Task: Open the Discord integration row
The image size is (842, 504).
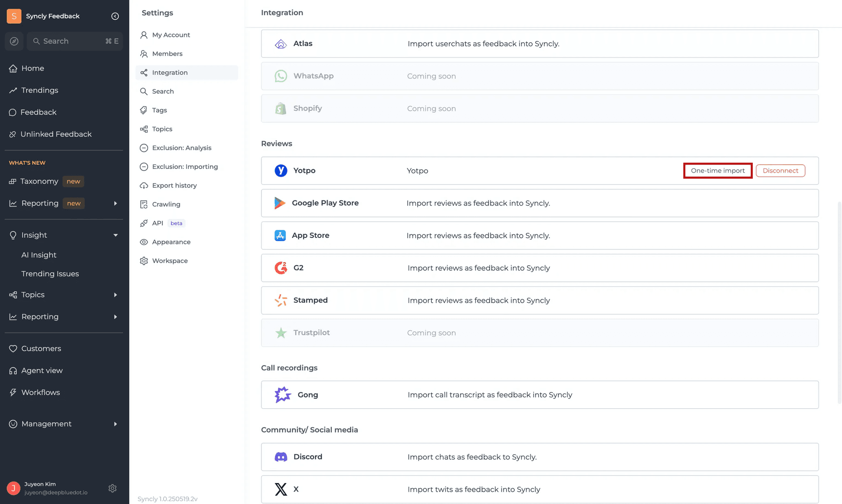Action: 540,457
